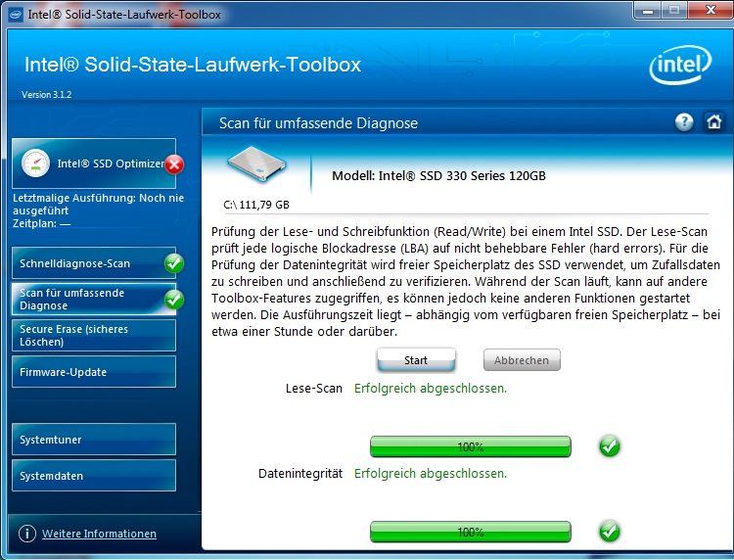Open Secure Erase (sicheres Löschen)

(94, 335)
